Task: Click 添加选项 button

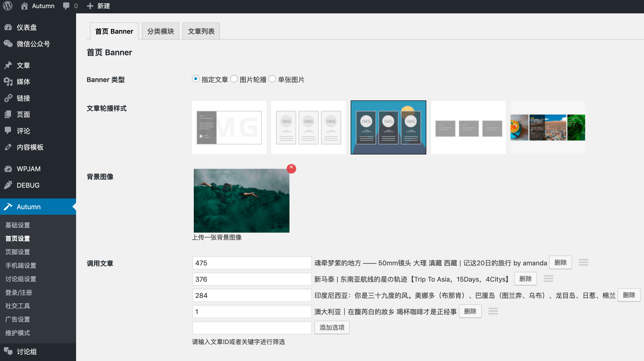Action: tap(332, 328)
